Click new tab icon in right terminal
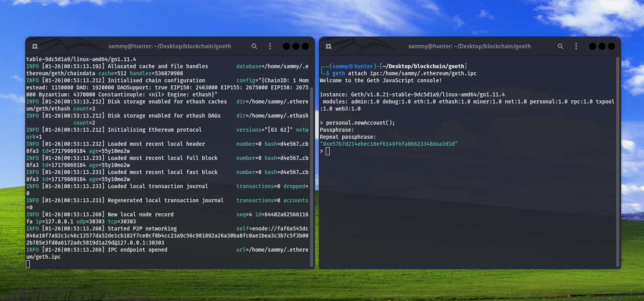Screen dimensions: 644x301 [x=328, y=46]
